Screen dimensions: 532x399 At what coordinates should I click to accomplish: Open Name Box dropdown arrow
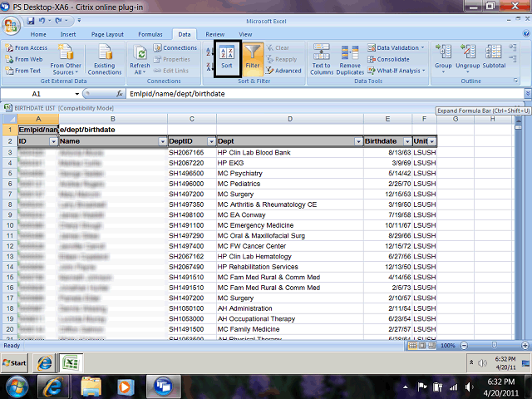pos(77,94)
